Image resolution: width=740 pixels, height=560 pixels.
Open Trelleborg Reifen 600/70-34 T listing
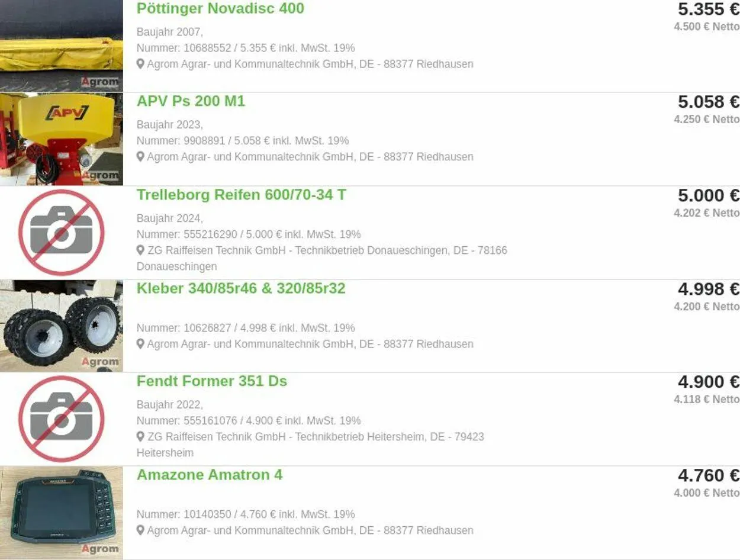point(242,195)
